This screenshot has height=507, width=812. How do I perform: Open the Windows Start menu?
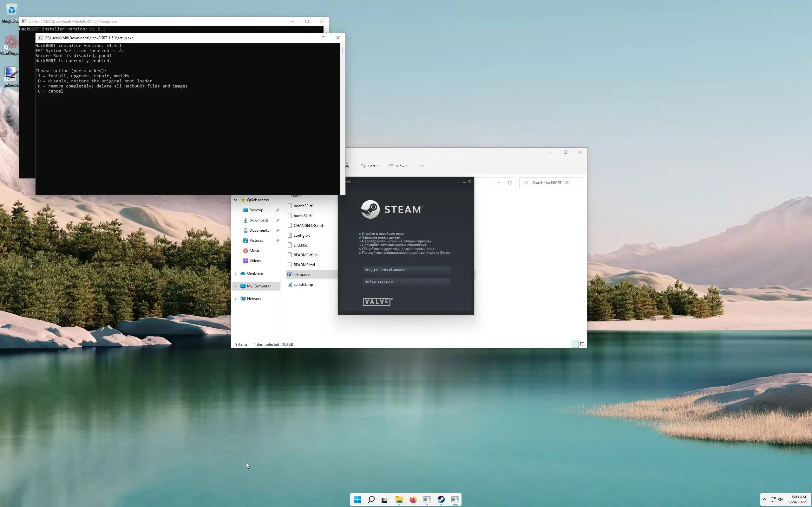[x=357, y=499]
